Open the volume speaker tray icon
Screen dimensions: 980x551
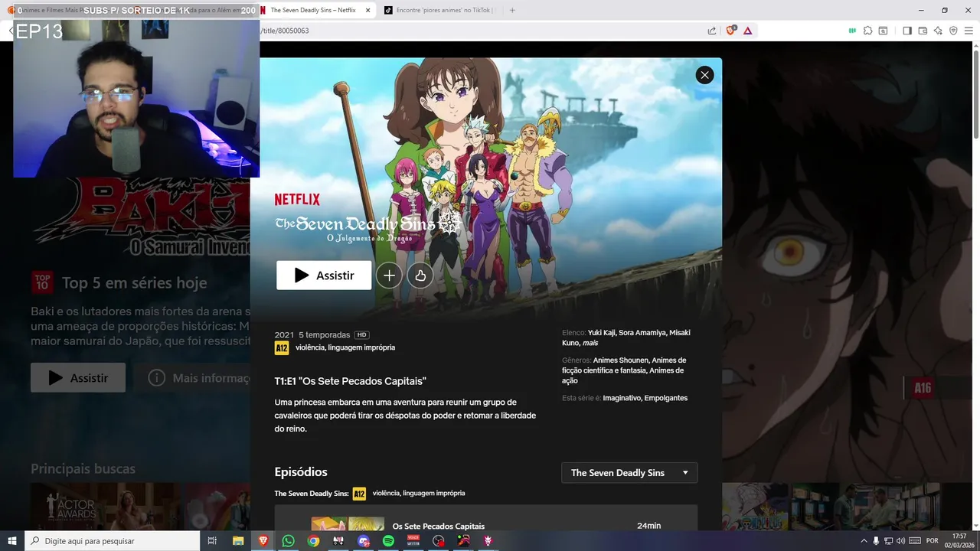tap(900, 540)
